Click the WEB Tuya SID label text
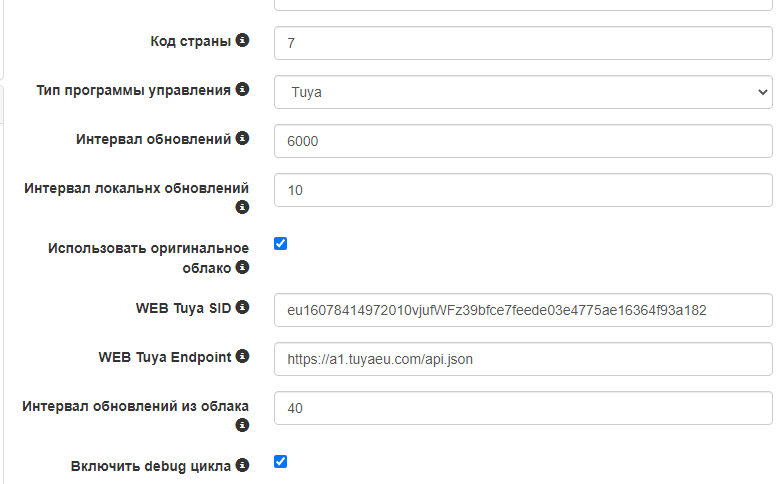This screenshot has height=484, width=780. [183, 309]
